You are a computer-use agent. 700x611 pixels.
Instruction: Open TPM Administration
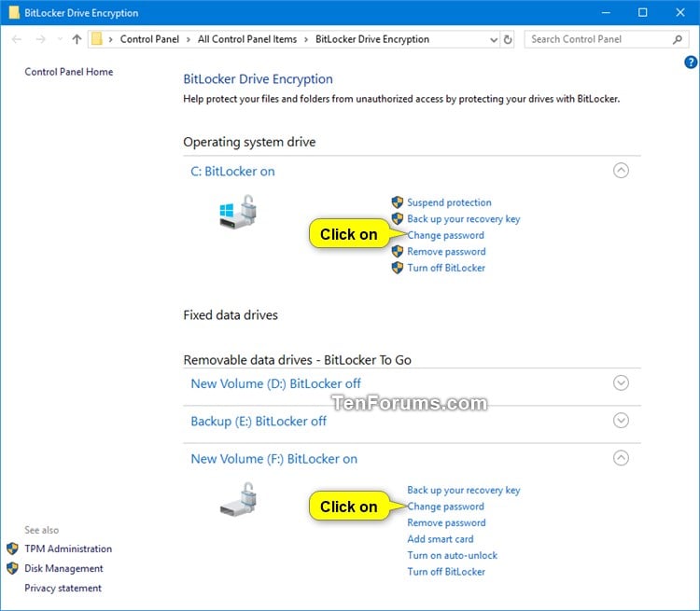coord(68,549)
